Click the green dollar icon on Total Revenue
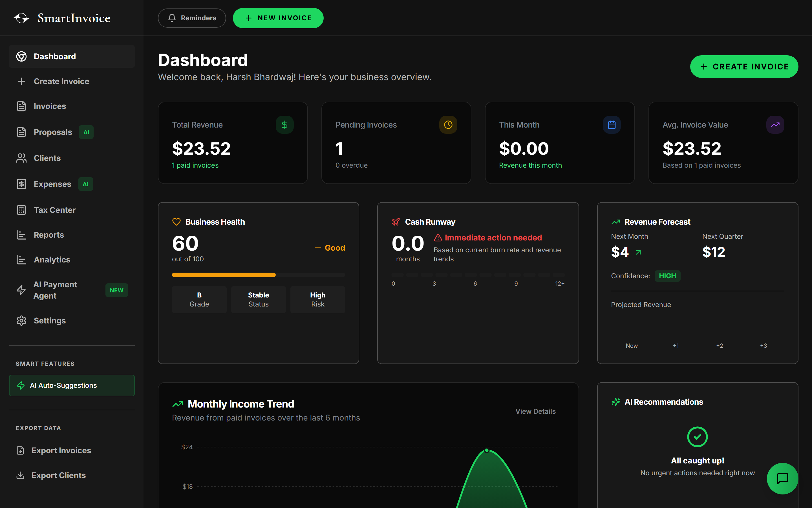Screen dimensions: 812x508 click(284, 125)
